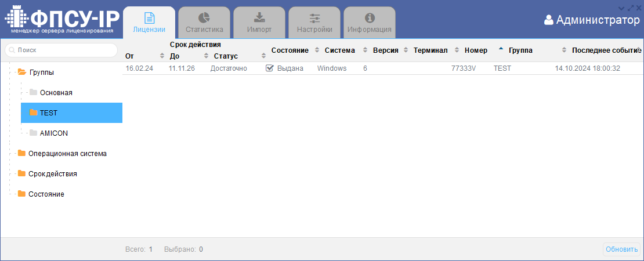Image resolution: width=644 pixels, height=261 pixels.
Task: Click the Администратор user icon
Action: coord(549,20)
